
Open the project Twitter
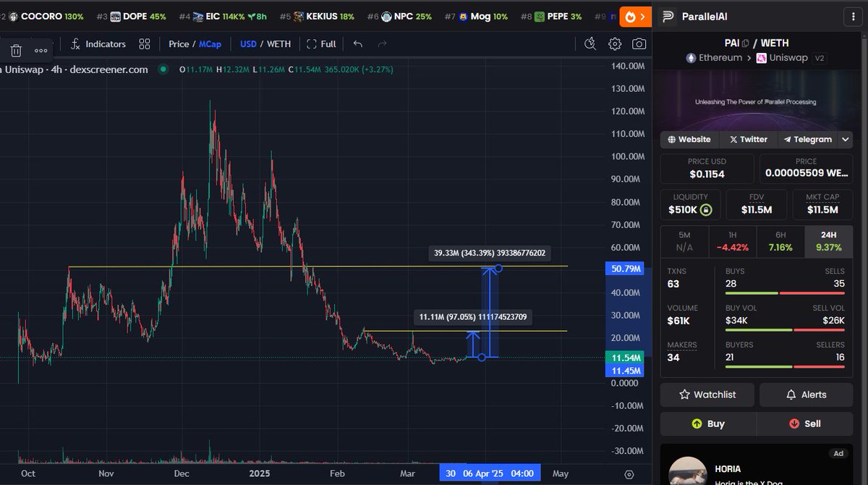748,139
